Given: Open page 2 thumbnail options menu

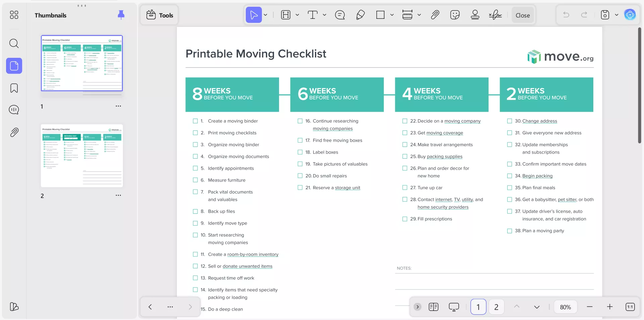Looking at the screenshot, I should [x=118, y=195].
